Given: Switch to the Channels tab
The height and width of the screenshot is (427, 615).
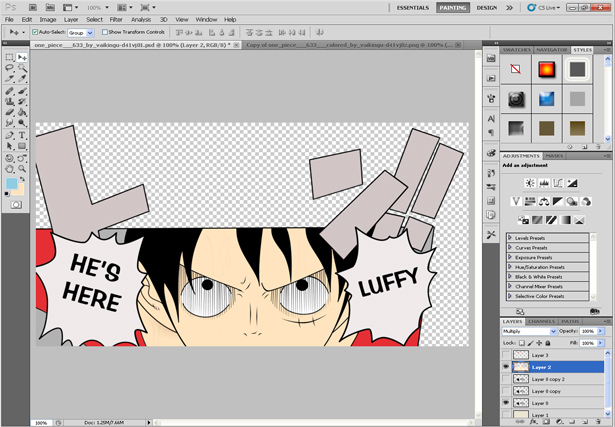Looking at the screenshot, I should click(541, 322).
